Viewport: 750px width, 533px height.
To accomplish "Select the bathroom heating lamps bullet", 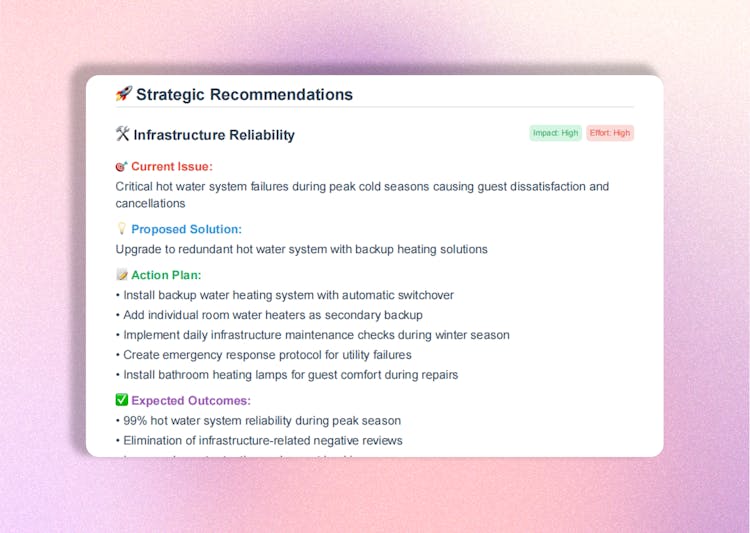I will click(290, 375).
